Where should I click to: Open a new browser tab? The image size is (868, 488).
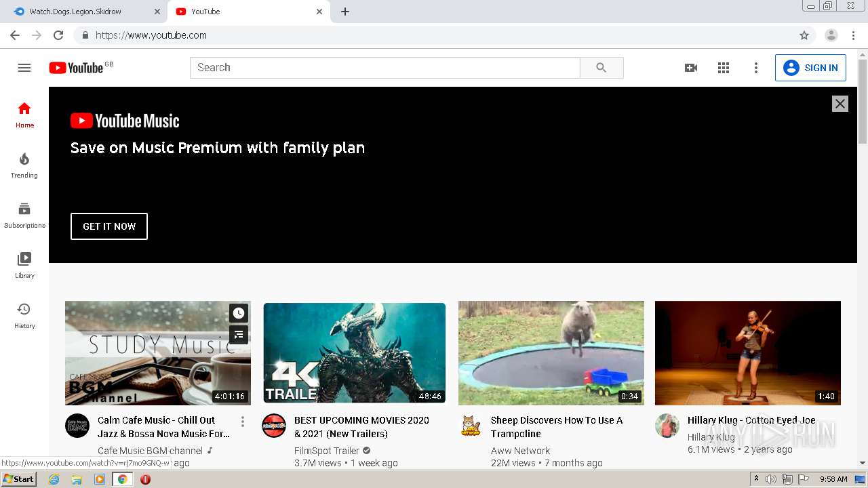[x=344, y=12]
